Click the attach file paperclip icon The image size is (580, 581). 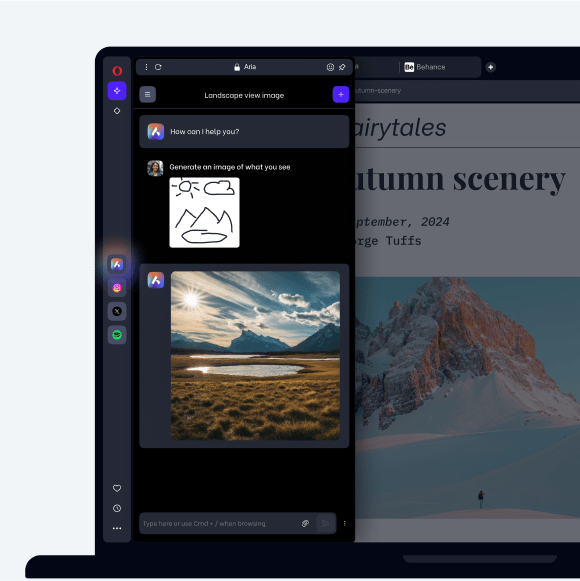tap(305, 523)
